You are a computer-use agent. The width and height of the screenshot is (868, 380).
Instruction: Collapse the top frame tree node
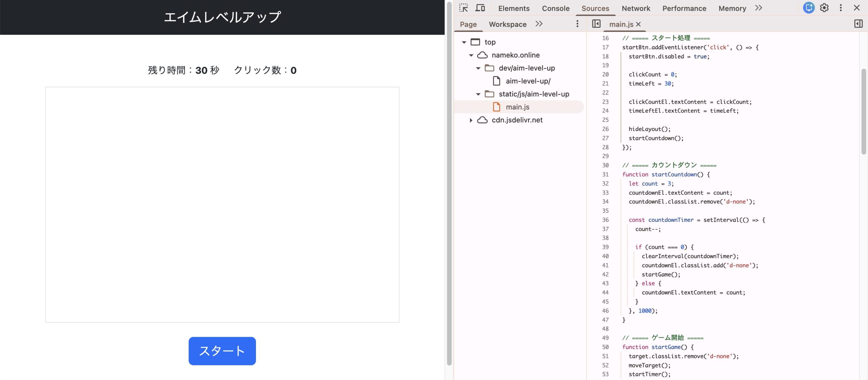pos(464,42)
